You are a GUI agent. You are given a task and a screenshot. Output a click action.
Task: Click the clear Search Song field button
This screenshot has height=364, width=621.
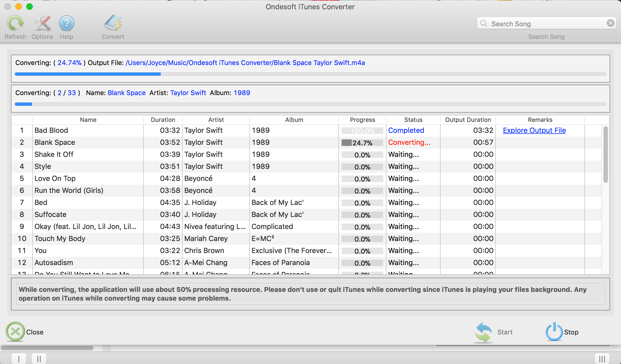click(x=611, y=24)
